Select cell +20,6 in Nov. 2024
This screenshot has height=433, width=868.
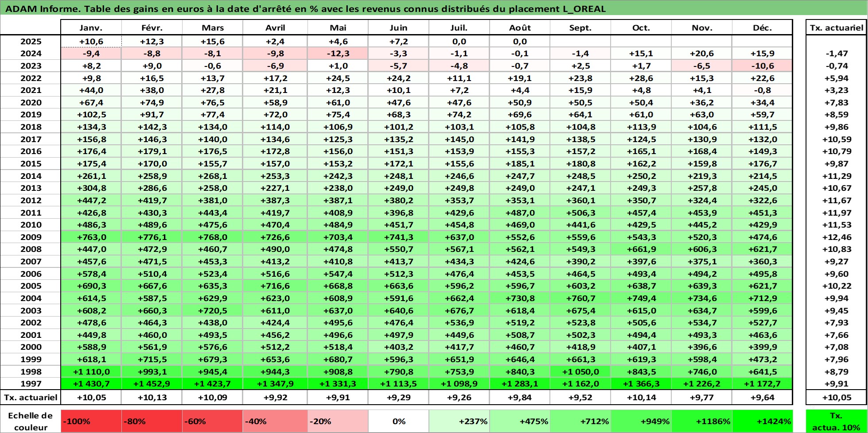[702, 54]
